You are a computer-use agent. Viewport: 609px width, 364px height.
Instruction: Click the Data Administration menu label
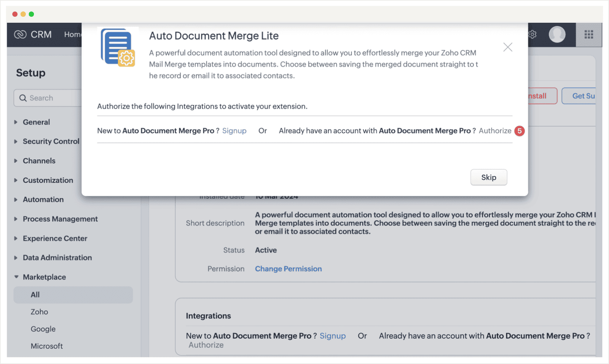[57, 258]
